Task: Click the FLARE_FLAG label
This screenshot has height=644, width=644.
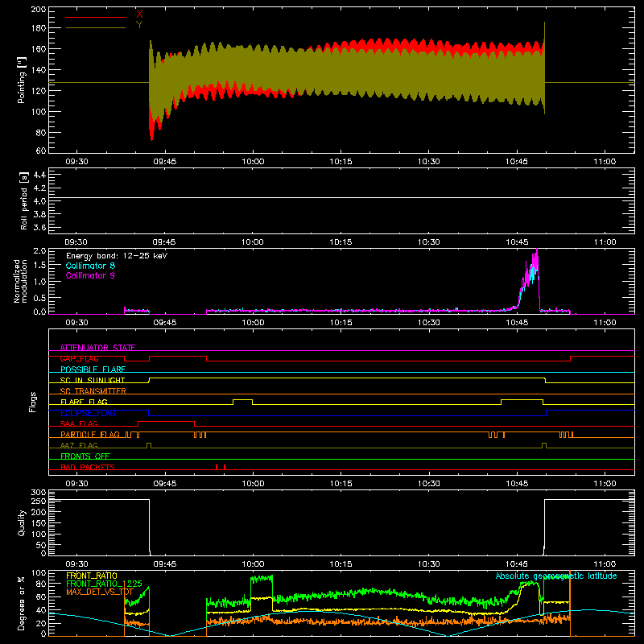Action: [x=84, y=402]
